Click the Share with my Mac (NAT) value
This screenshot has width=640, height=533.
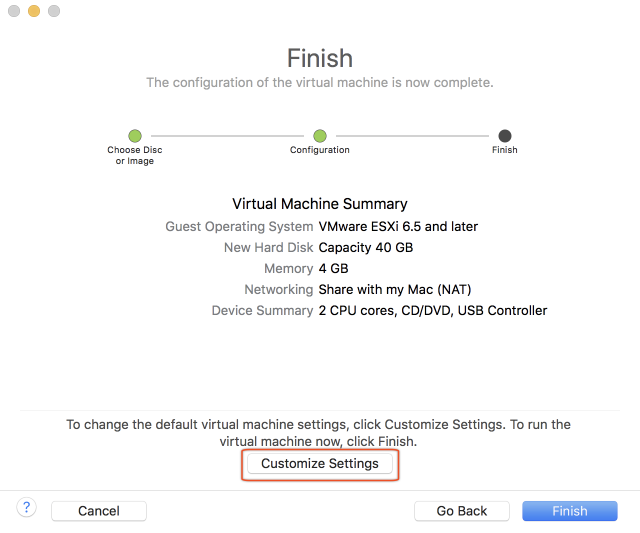[x=394, y=290]
